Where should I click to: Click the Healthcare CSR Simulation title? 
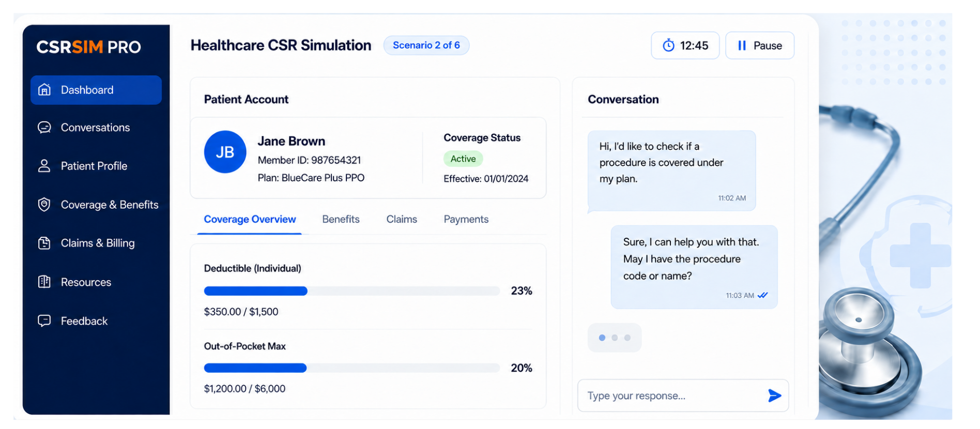pos(281,45)
